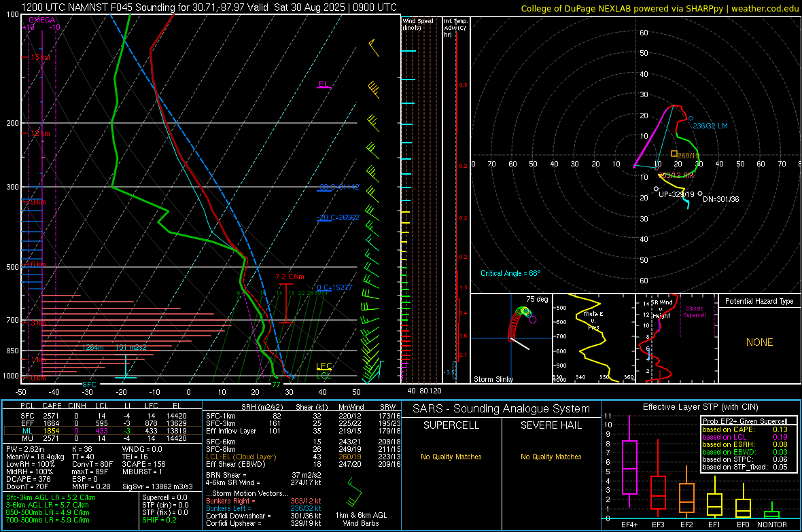
Task: Click the NONE hazard type text
Action: tap(759, 342)
